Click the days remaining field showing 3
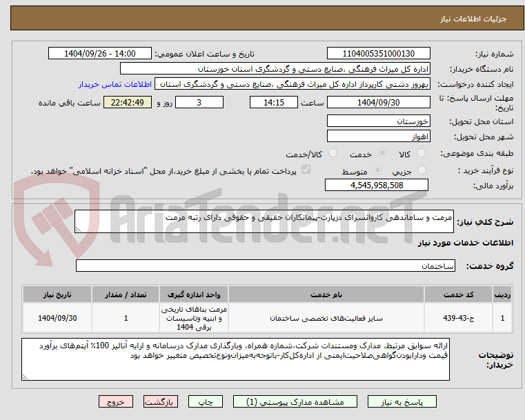The image size is (525, 420). coord(199,102)
